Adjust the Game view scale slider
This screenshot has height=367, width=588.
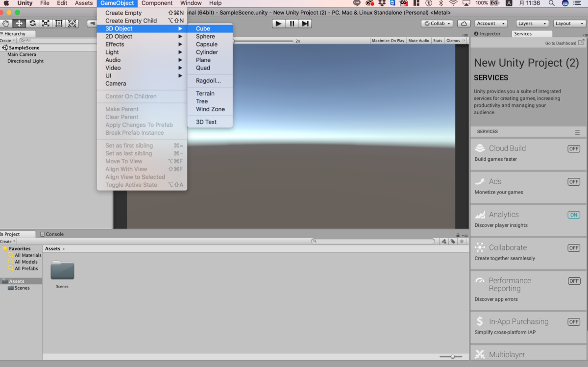(x=262, y=41)
